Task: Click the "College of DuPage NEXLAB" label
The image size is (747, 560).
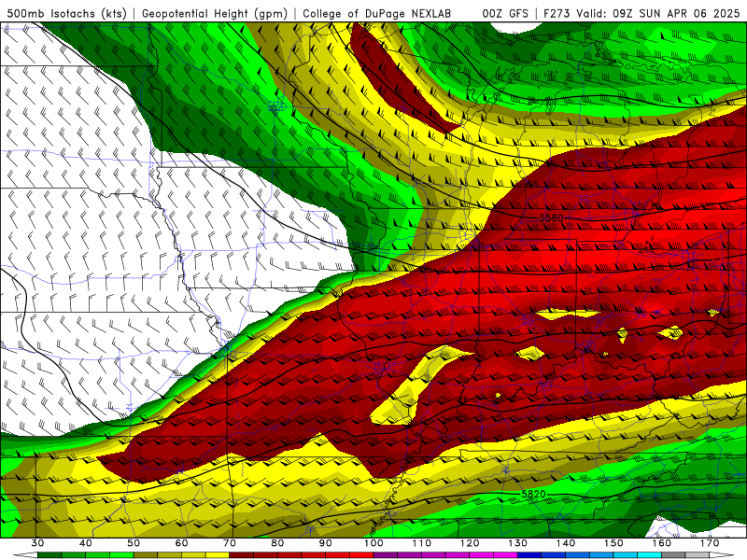Action: click(377, 14)
